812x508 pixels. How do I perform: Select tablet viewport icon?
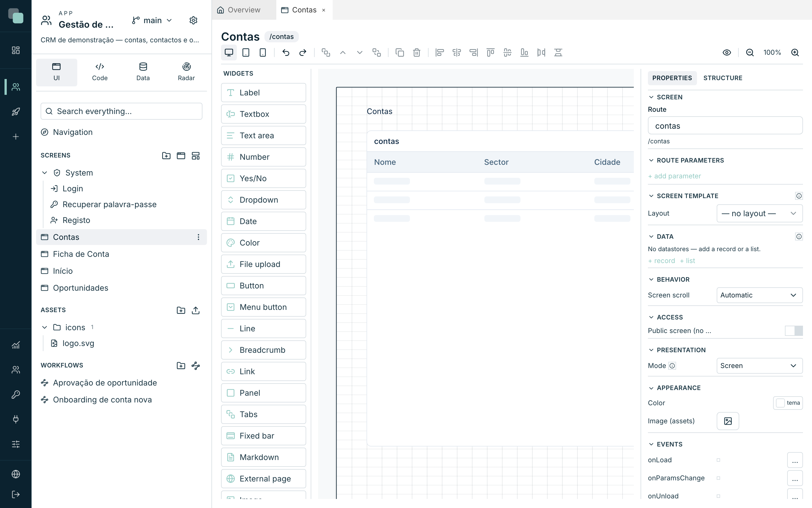246,52
